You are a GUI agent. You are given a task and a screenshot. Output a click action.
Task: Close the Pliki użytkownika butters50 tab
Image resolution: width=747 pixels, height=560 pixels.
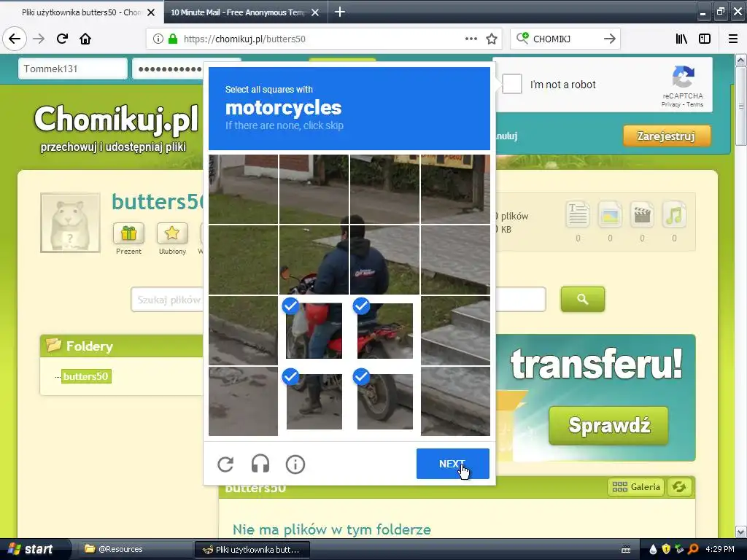tap(151, 12)
